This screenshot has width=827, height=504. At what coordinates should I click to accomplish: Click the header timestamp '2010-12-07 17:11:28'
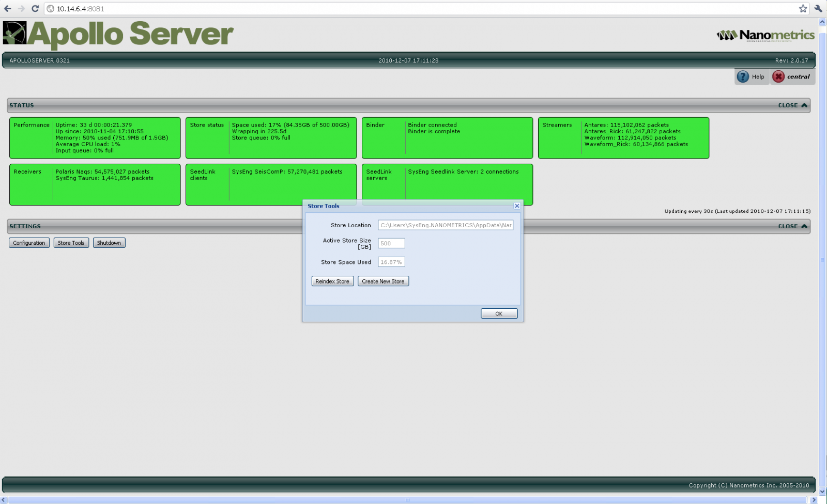click(408, 60)
